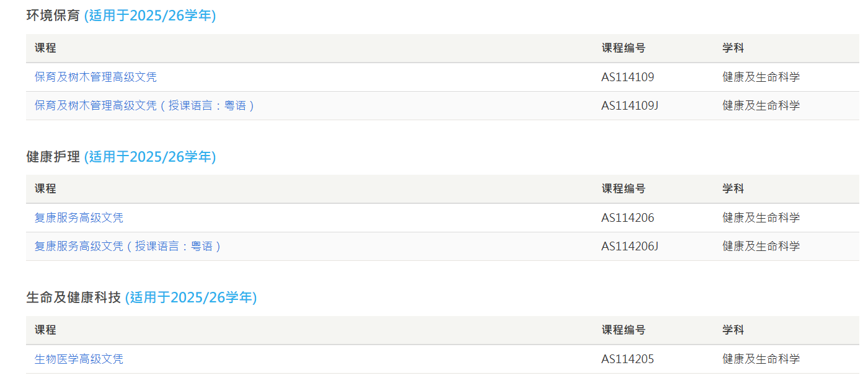Viewport: 868px width, 391px height.
Task: Click course code AS114205
Action: click(x=627, y=359)
